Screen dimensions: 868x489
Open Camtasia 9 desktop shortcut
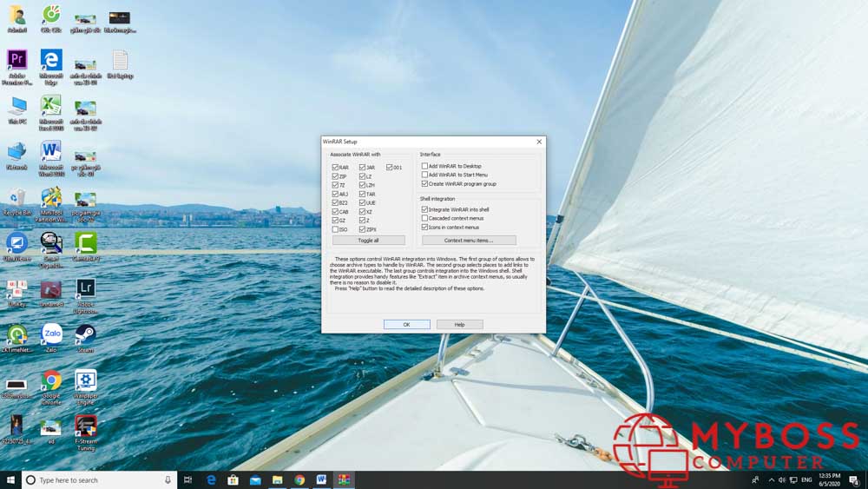(x=85, y=243)
